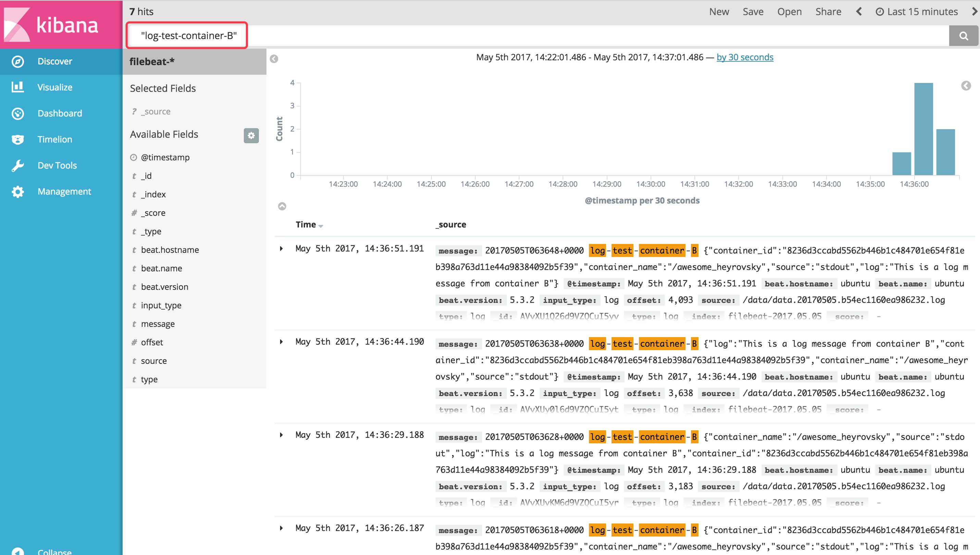The height and width of the screenshot is (555, 980).
Task: Run the search with the magnifier button
Action: [x=964, y=36]
